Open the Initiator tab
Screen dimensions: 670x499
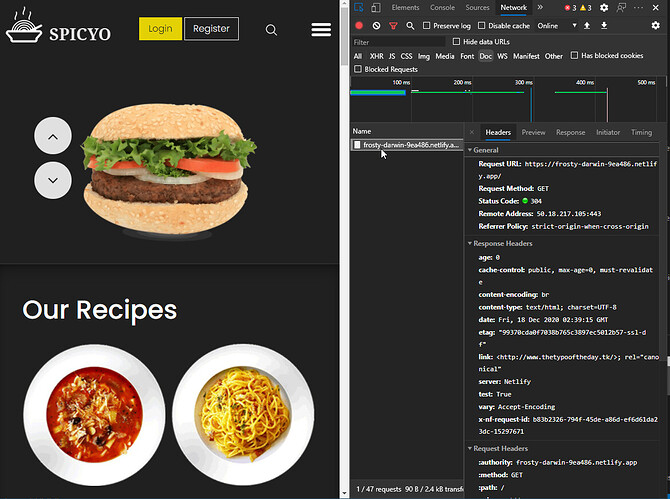pyautogui.click(x=608, y=132)
